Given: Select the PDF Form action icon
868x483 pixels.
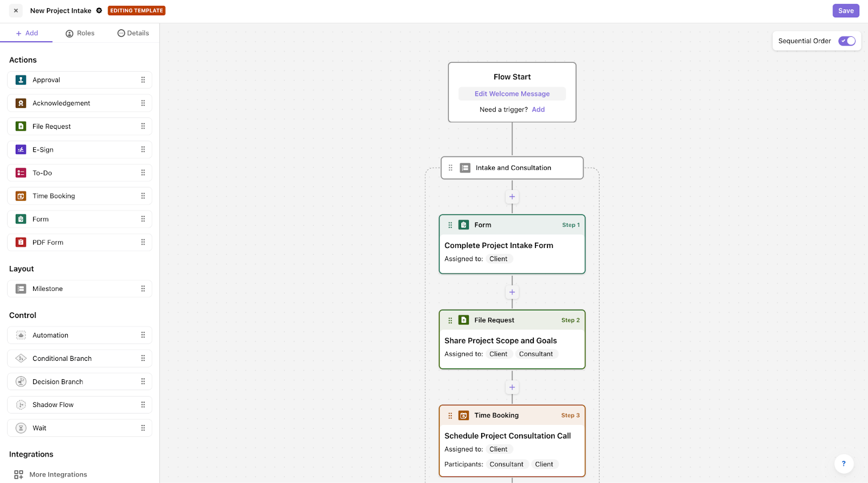Looking at the screenshot, I should [20, 242].
